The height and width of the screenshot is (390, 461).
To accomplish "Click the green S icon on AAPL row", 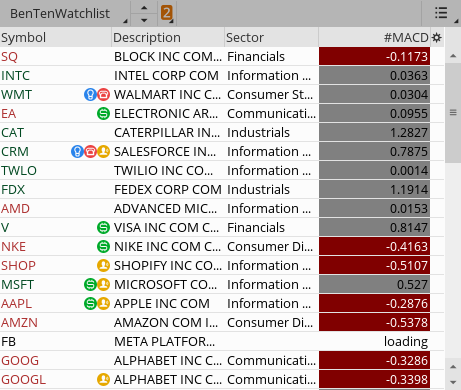I will (x=90, y=304).
